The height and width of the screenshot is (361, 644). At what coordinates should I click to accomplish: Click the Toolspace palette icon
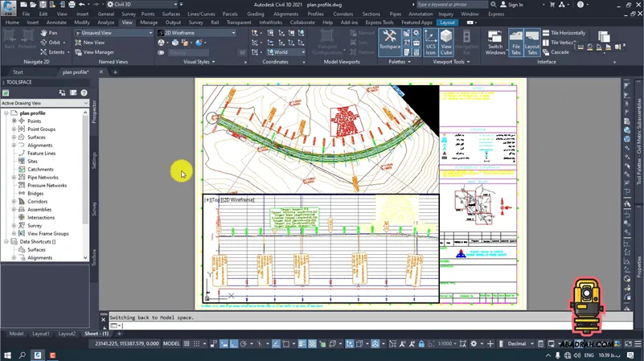[389, 41]
